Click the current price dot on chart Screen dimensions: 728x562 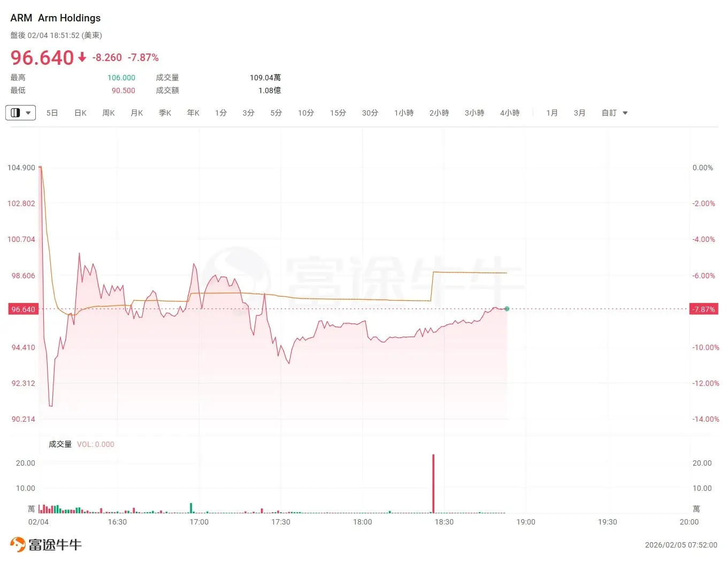[507, 309]
